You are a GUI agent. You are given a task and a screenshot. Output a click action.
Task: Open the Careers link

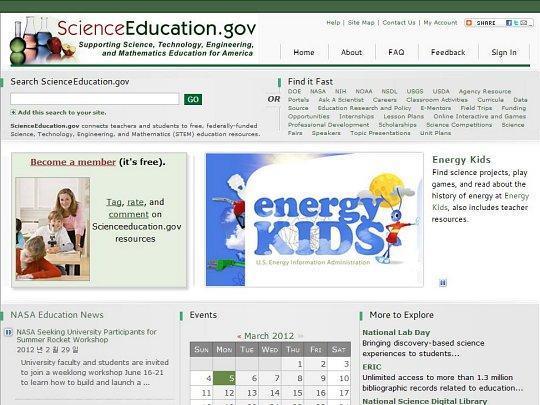(x=385, y=100)
